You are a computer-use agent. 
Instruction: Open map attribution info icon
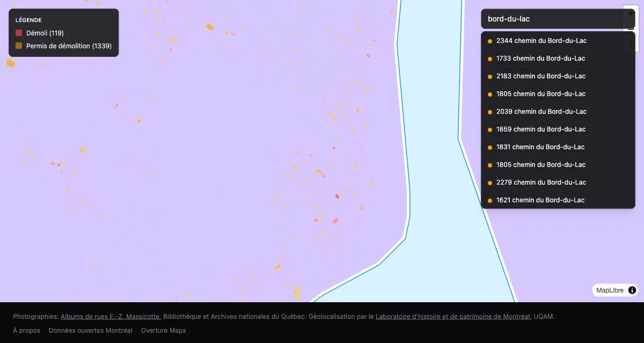point(632,290)
